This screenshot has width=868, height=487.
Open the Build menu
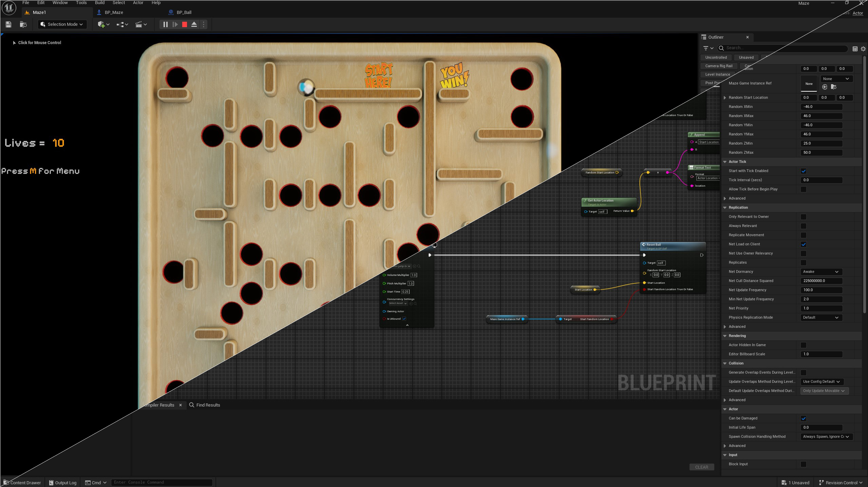pos(99,3)
